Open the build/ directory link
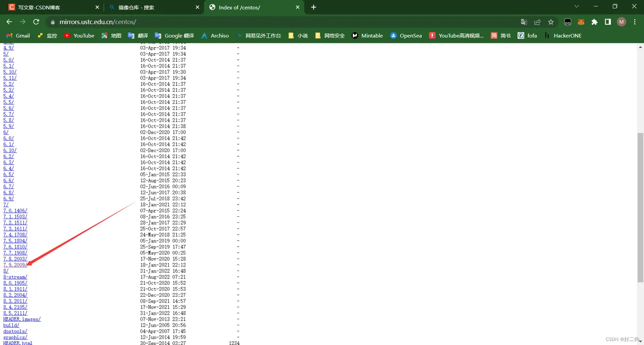 click(11, 325)
